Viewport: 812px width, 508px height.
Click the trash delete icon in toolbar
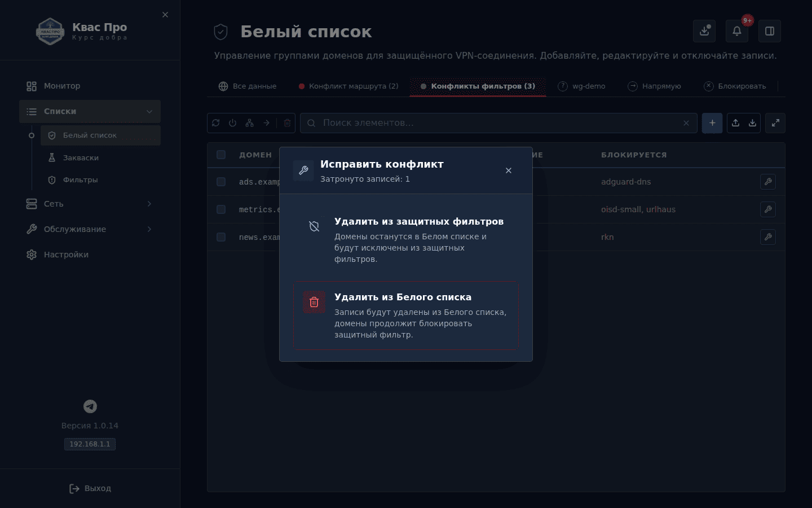pyautogui.click(x=288, y=123)
